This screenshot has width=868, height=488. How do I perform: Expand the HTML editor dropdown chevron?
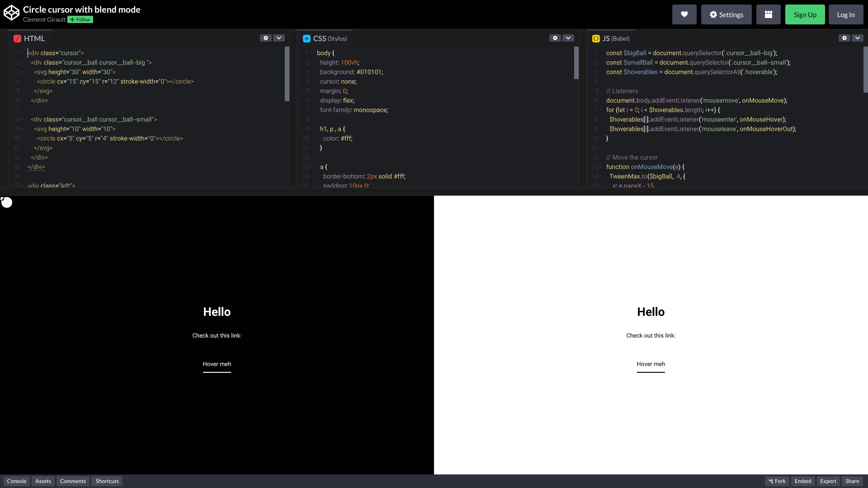point(279,38)
